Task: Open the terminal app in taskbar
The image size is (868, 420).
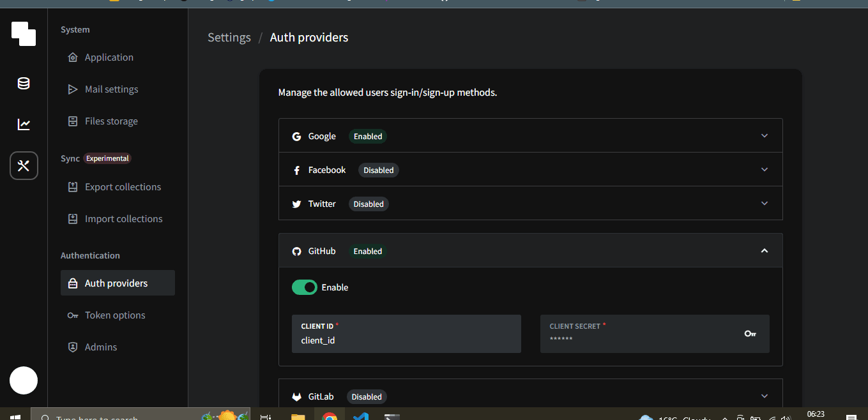Action: pos(392,417)
